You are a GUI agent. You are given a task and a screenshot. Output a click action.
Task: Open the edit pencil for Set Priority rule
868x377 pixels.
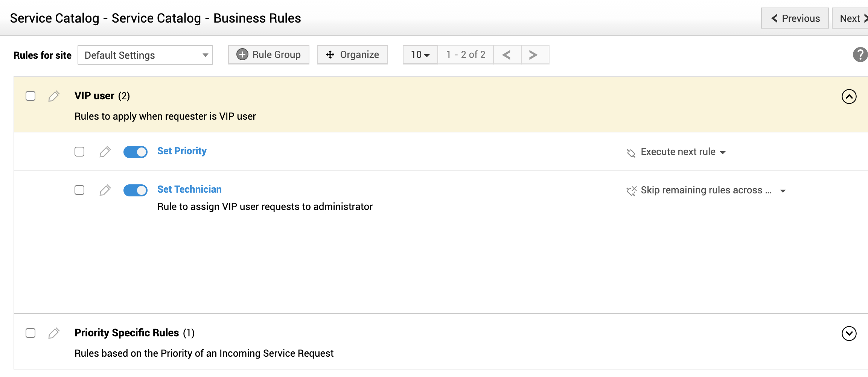point(105,152)
